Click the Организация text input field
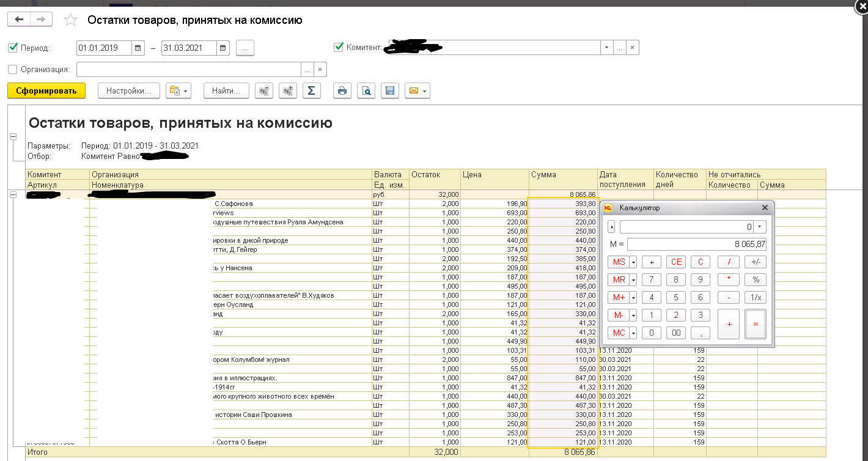The height and width of the screenshot is (461, 868). tap(188, 69)
